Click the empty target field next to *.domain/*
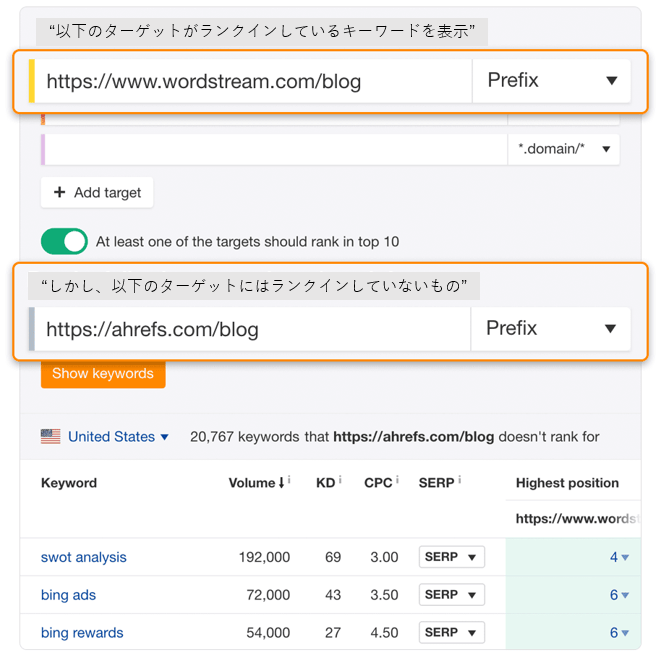 coord(276,149)
